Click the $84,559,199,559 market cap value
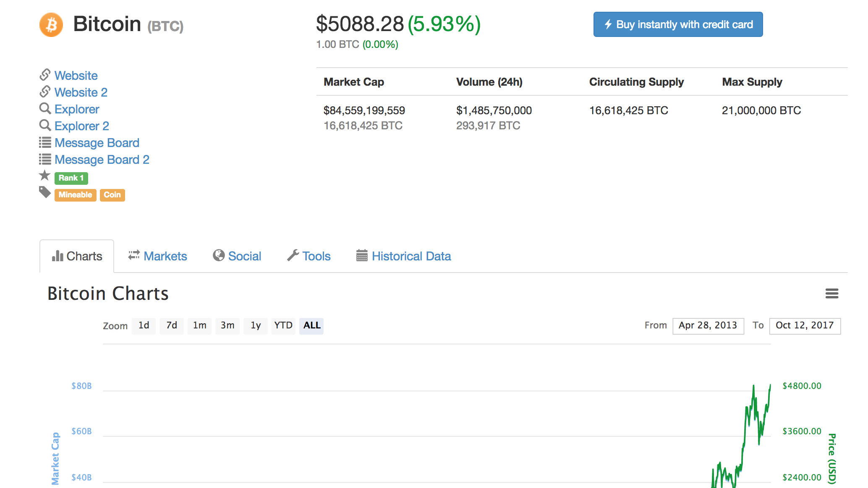This screenshot has height=488, width=868. click(364, 110)
